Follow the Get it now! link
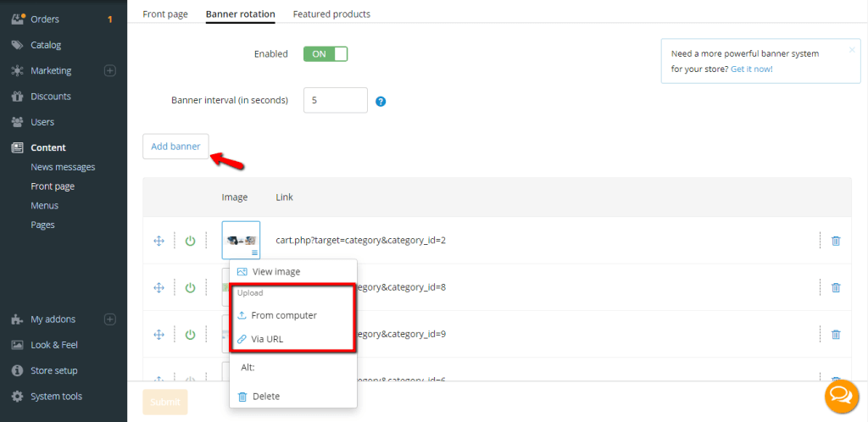Viewport: 868px width, 422px height. [x=752, y=69]
